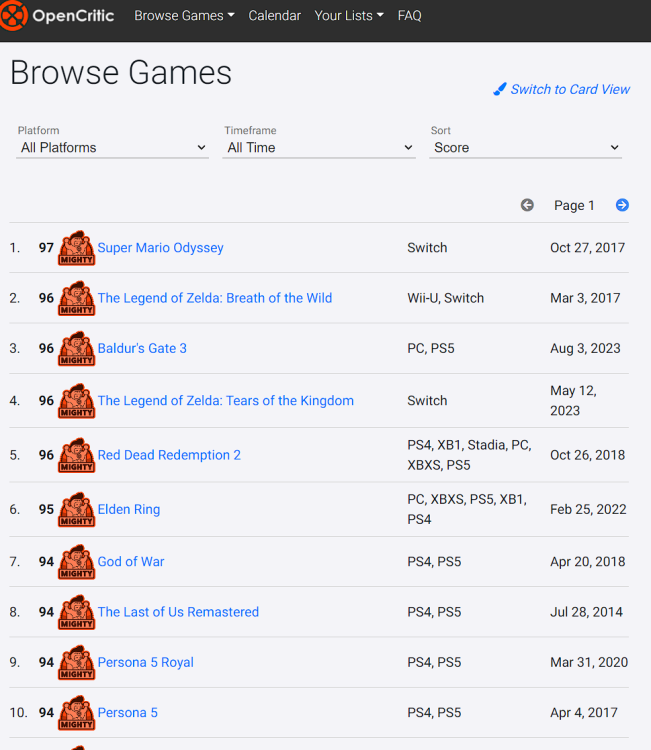
Task: Click the Mighty badge next to Baldur's Gate 3
Action: [x=77, y=349]
